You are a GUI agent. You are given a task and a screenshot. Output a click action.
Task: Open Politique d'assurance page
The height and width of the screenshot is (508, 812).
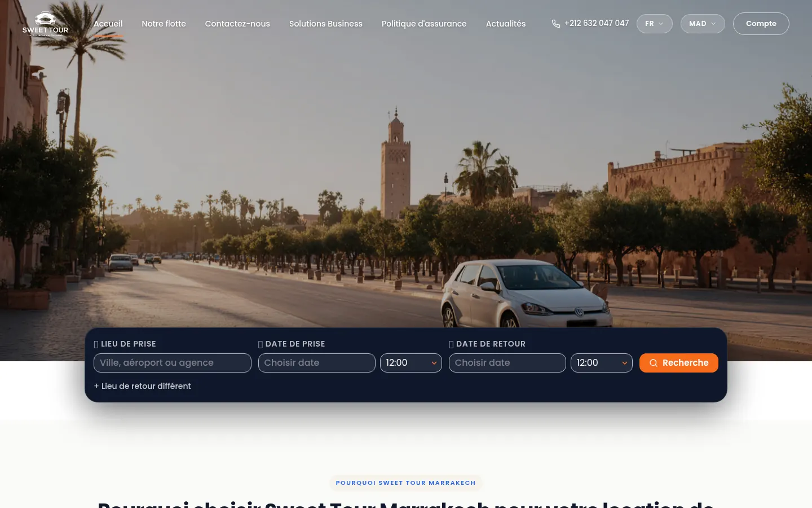click(424, 24)
